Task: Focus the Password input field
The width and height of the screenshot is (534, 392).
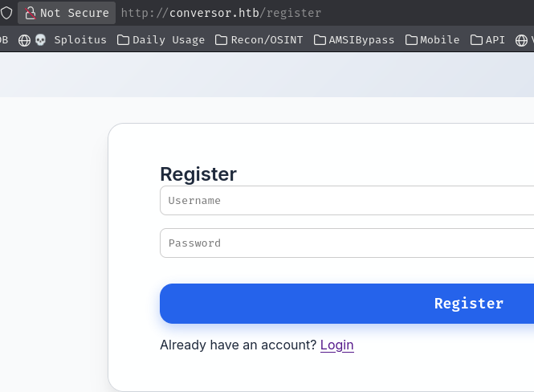Action: pyautogui.click(x=347, y=243)
